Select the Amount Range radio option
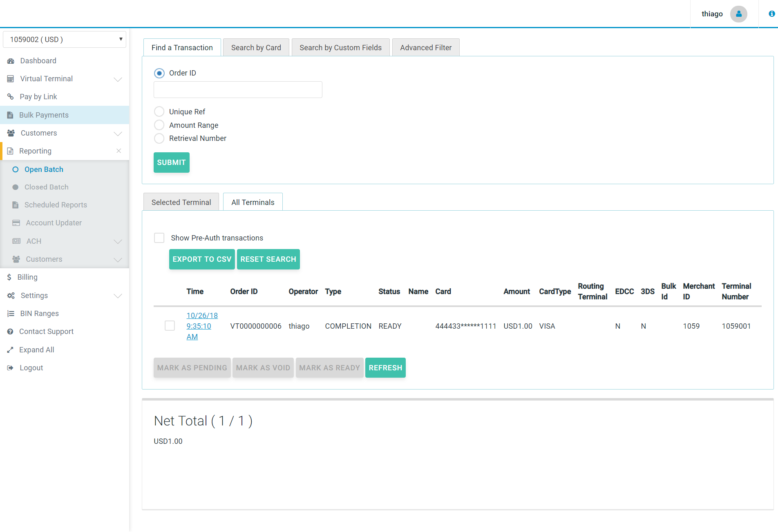The width and height of the screenshot is (778, 532). pyautogui.click(x=159, y=125)
